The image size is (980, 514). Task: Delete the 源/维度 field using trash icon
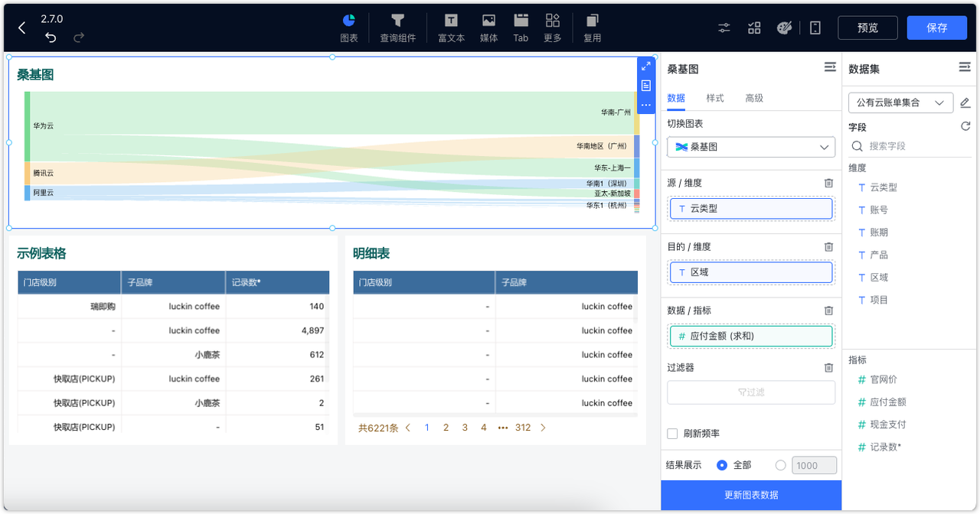tap(828, 183)
